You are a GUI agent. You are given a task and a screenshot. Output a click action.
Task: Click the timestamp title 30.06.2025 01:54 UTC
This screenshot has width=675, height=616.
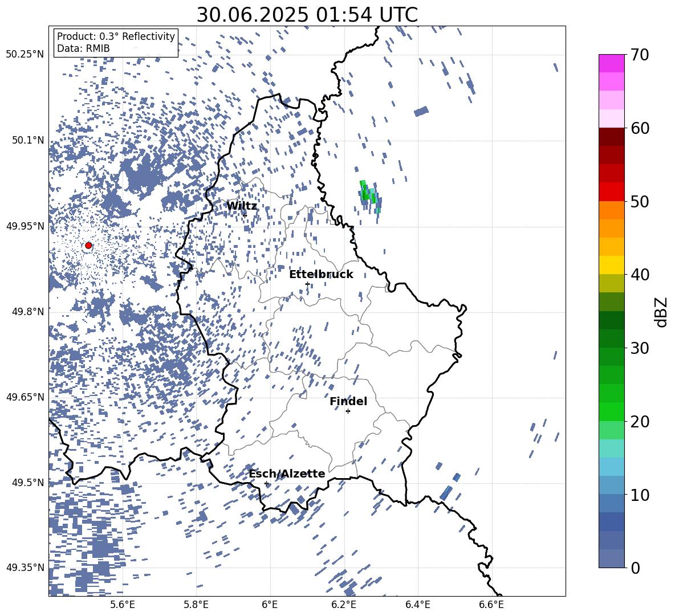pos(307,15)
